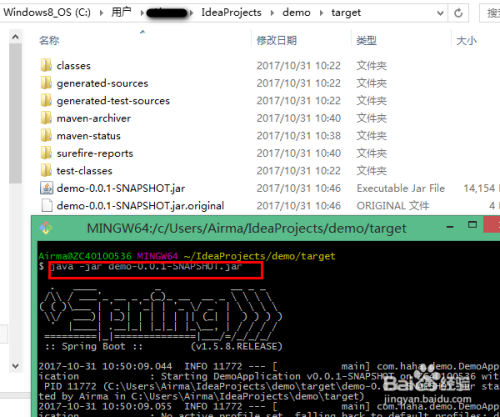Go to Windows8_OS (C:) in address bar
Screen dimensions: 500x417
coord(47,13)
